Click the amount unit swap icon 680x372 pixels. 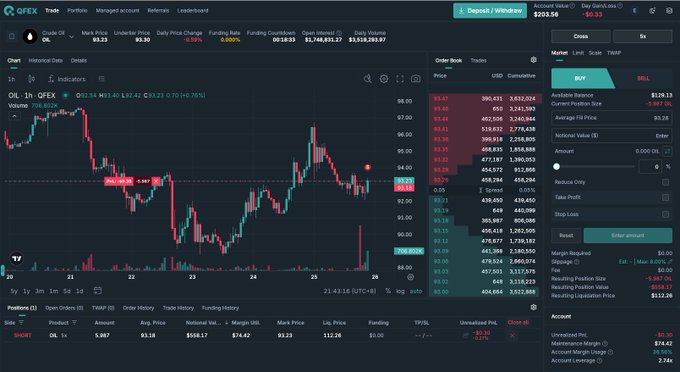667,151
